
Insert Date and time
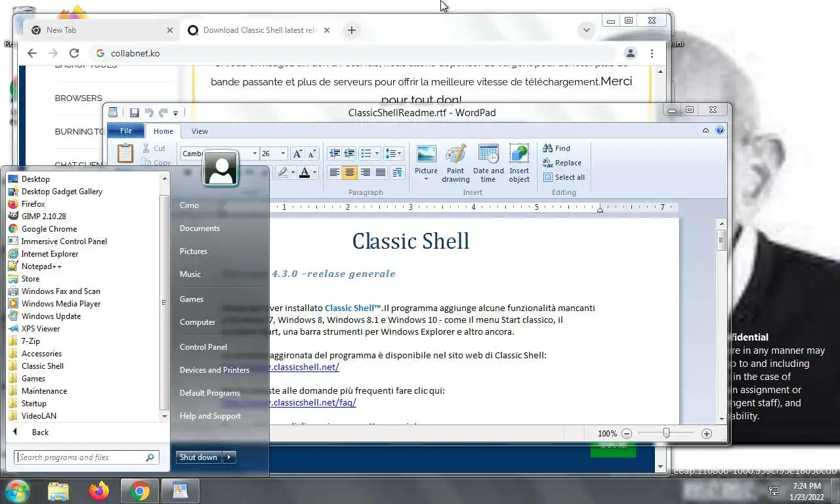coord(488,163)
